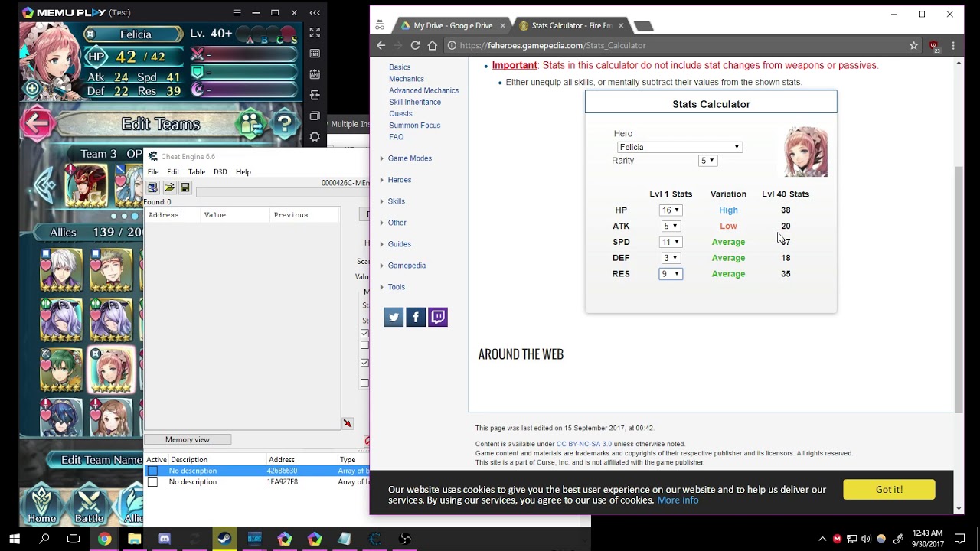Open MEmu hamburger menu in the title bar
The image size is (980, 551).
coord(237,12)
